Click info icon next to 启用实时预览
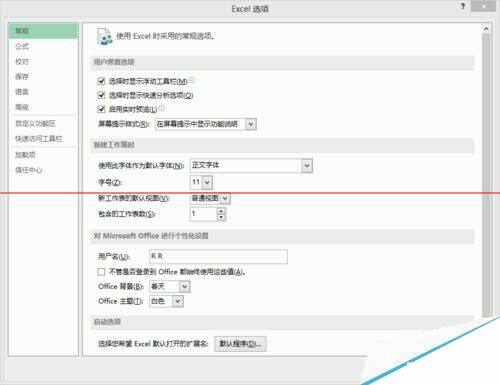The height and width of the screenshot is (385, 500). 162,108
